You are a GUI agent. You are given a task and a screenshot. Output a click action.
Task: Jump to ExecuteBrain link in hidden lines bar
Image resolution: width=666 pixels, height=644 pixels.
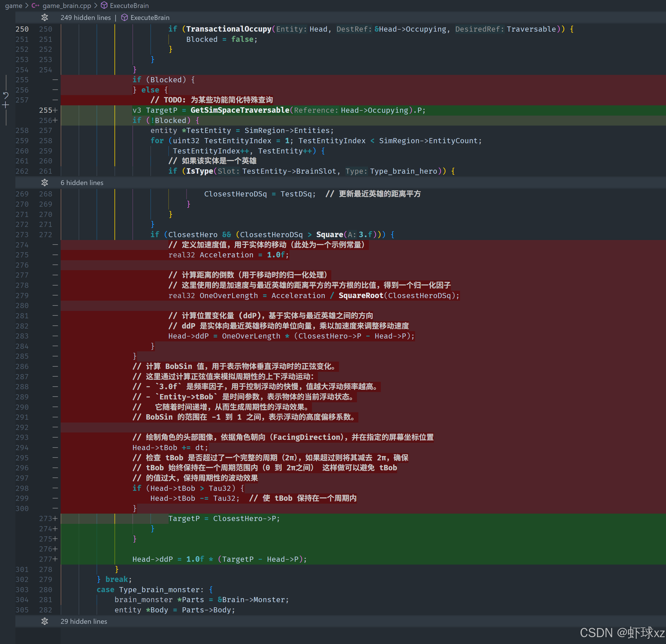coord(150,18)
